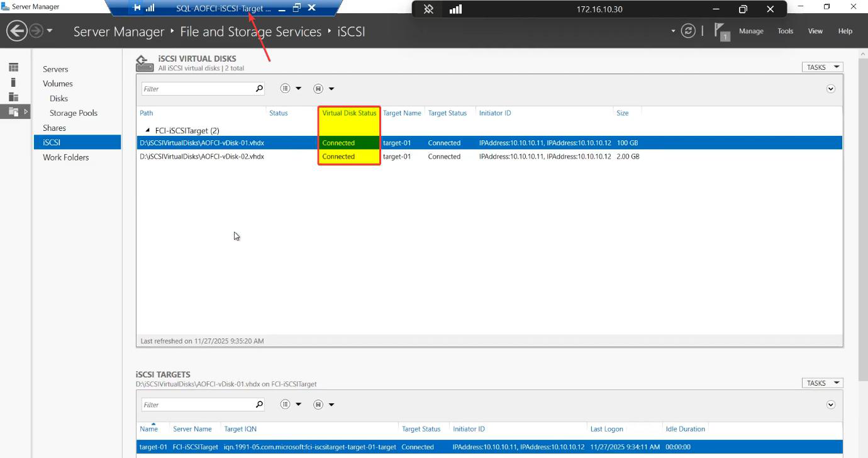Collapse the FCI-iSCSITarget (2) group
868x458 pixels.
pyautogui.click(x=149, y=131)
